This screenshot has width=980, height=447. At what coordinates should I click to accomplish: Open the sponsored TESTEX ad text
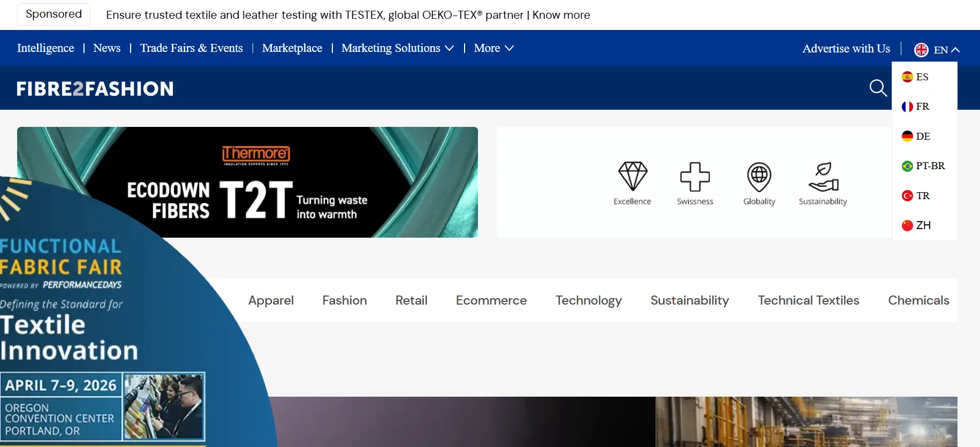point(348,15)
